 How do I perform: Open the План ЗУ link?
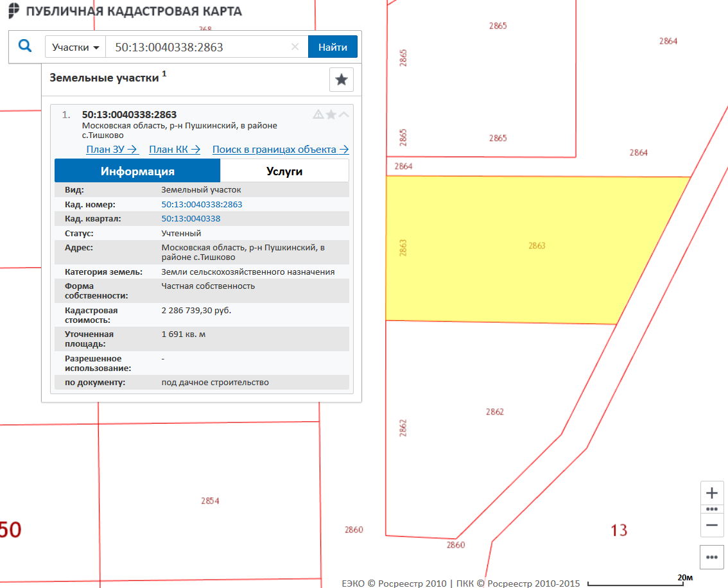112,150
